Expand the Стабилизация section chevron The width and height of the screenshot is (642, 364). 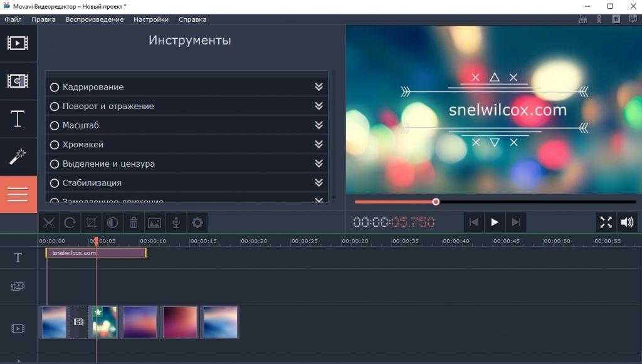click(319, 182)
